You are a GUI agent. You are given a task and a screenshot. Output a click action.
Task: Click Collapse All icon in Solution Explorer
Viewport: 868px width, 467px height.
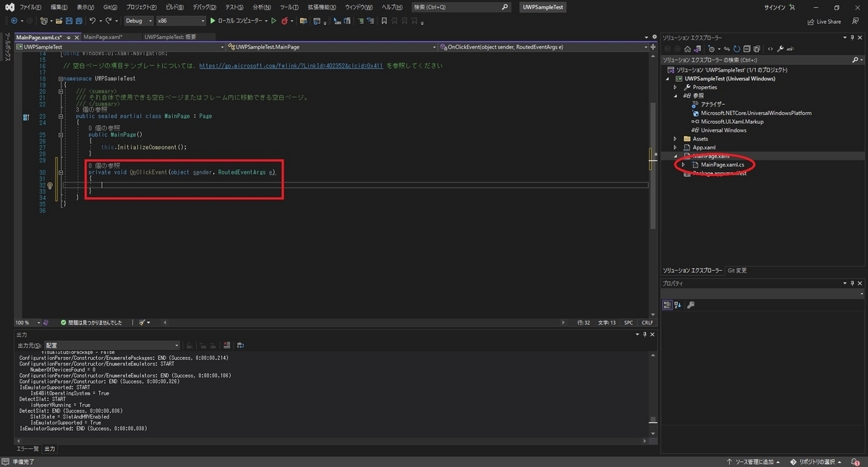pos(746,49)
